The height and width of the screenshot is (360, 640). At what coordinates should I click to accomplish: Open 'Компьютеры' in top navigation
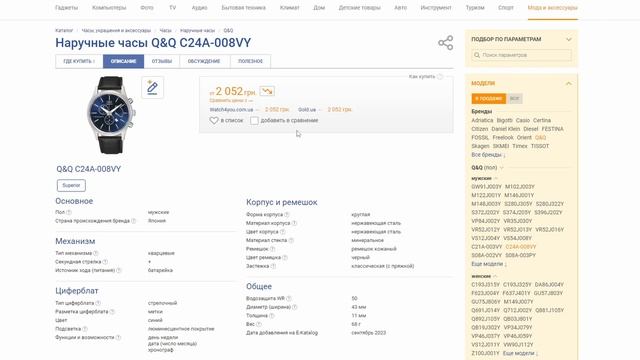point(109,8)
